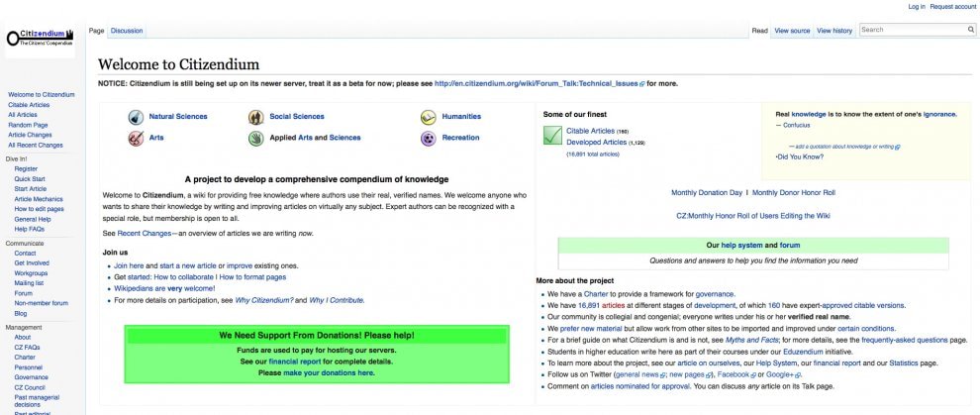Click the green checkmark icon

(552, 136)
